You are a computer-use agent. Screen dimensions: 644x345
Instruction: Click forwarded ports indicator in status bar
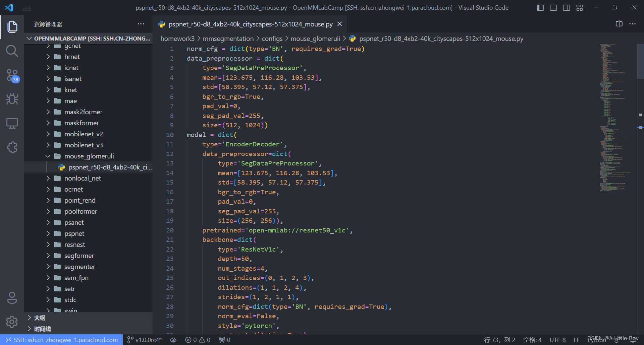coord(225,340)
